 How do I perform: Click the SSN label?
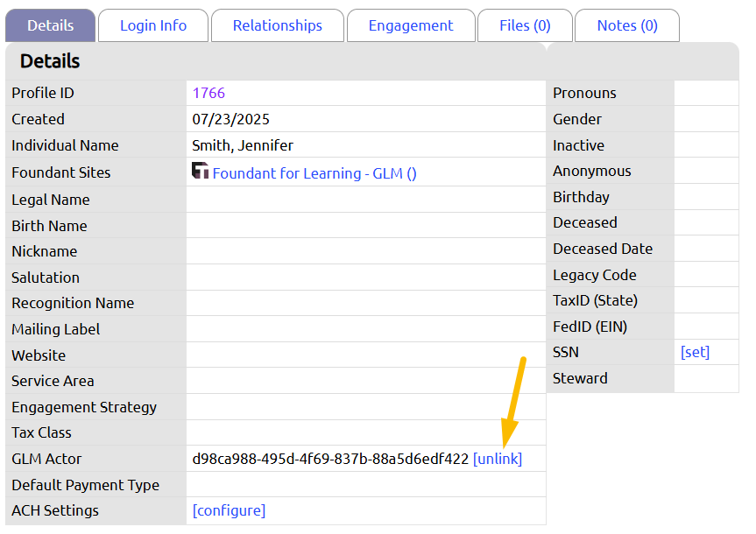tap(566, 352)
